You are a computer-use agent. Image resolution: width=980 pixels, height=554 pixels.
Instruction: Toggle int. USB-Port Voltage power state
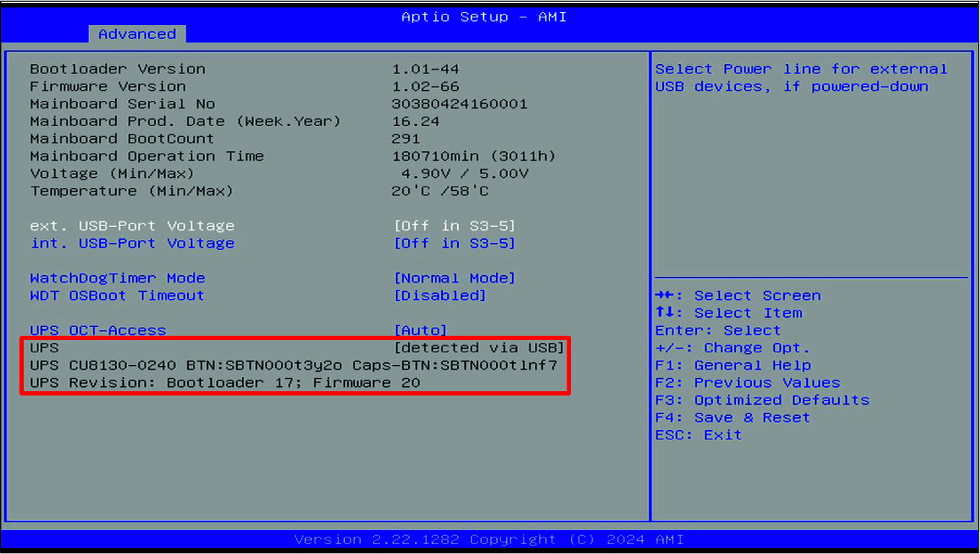pos(454,243)
